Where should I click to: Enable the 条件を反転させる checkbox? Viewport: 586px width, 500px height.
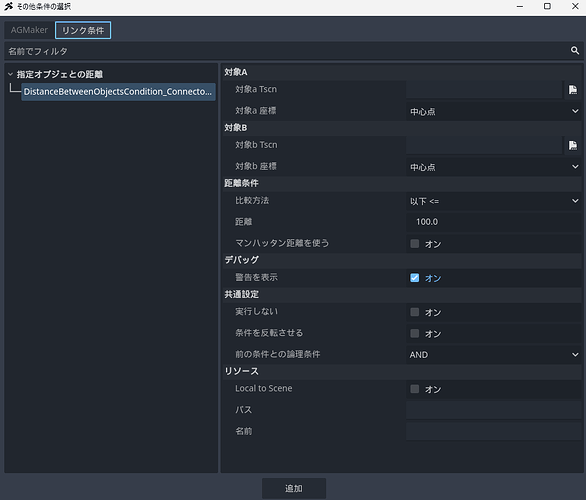pos(414,333)
